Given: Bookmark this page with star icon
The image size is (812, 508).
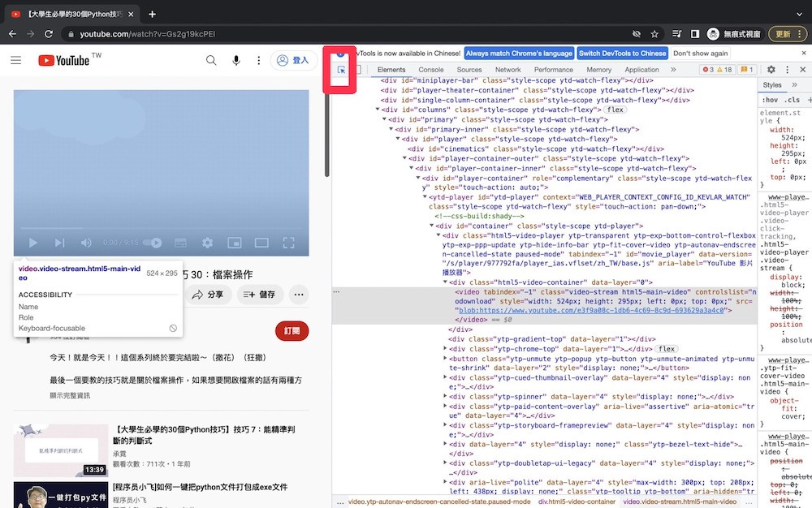Looking at the screenshot, I should [654, 34].
